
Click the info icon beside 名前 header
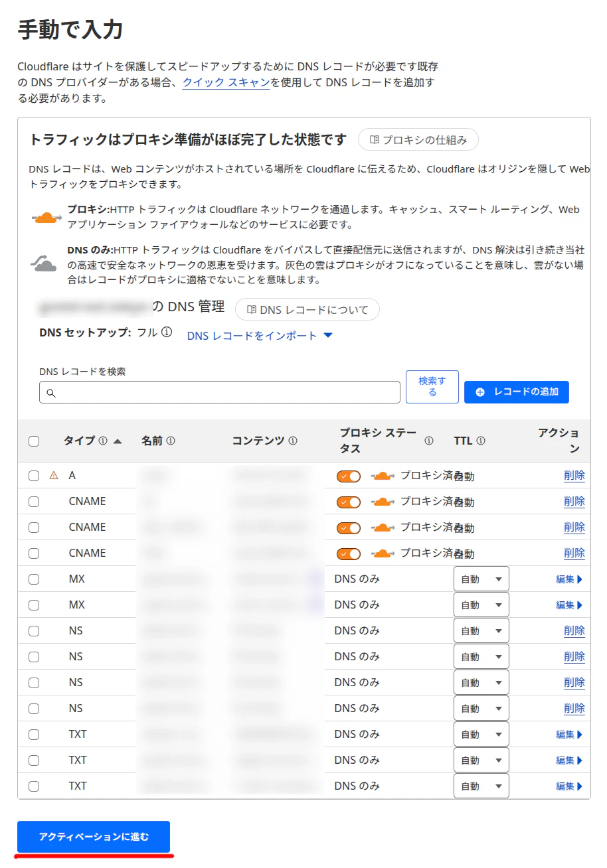[171, 441]
